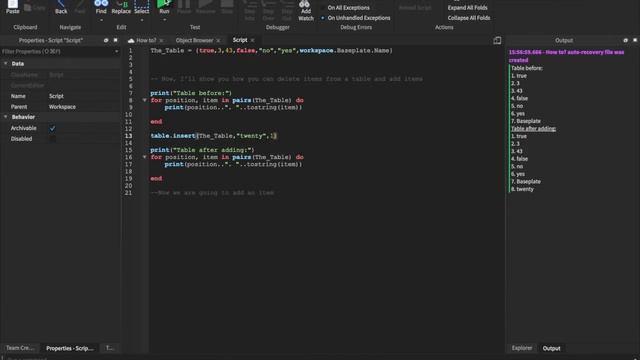Click the '8. twenty' output line

[522, 189]
